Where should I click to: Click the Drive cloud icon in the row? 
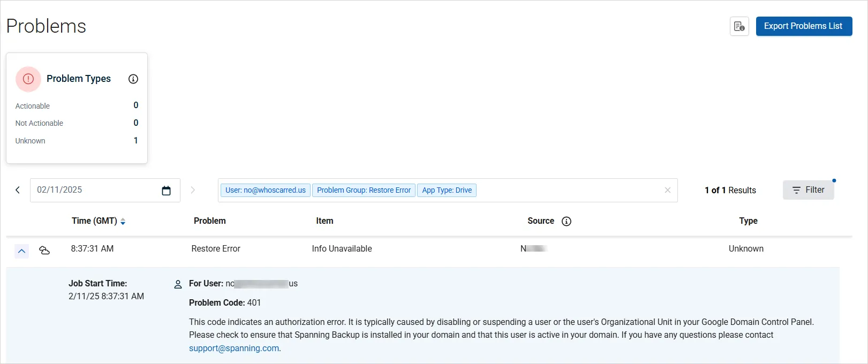pyautogui.click(x=44, y=250)
